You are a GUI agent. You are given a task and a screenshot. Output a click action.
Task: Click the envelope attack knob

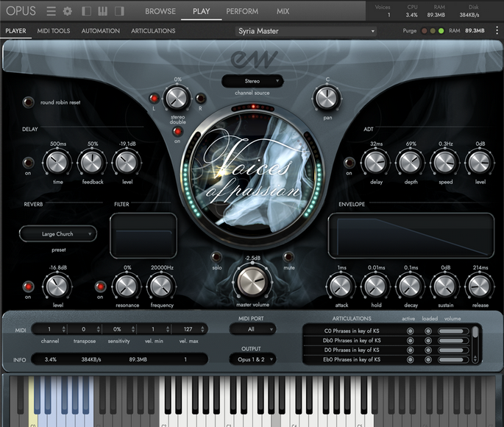(x=341, y=286)
